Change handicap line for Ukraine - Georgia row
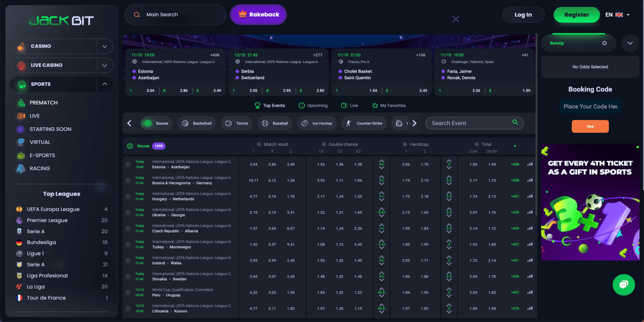Screen dimensions: 644x322 pos(382,212)
